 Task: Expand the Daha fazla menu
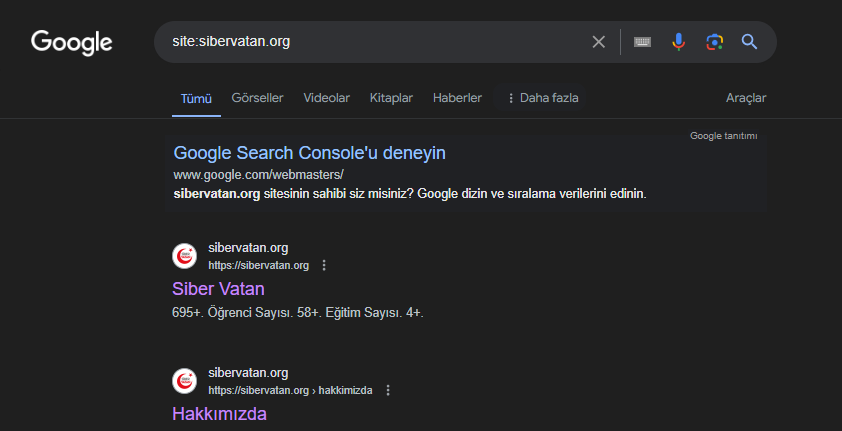click(x=543, y=98)
